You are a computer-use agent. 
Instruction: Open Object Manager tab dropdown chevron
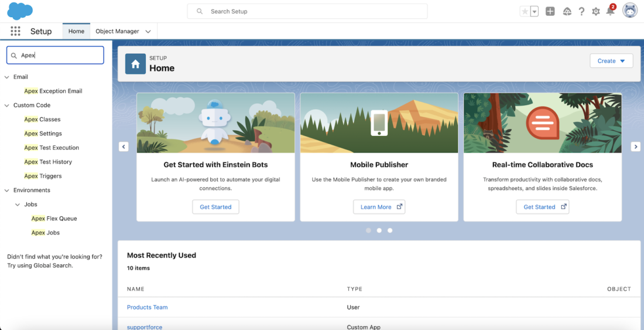click(148, 32)
